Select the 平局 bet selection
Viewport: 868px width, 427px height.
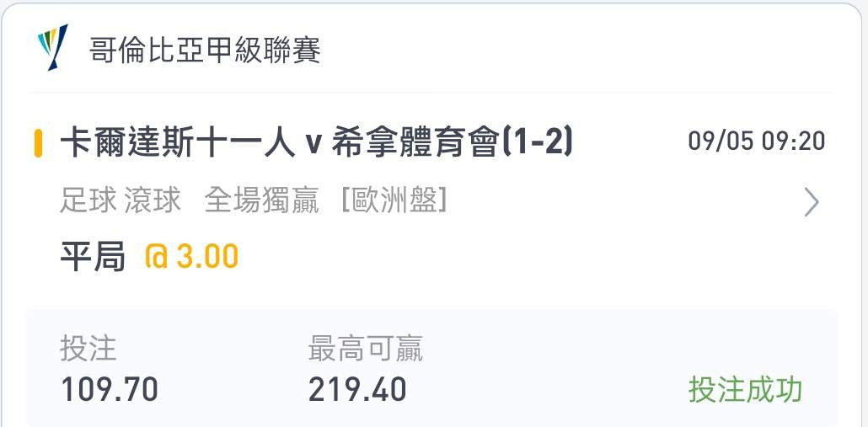pyautogui.click(x=93, y=257)
